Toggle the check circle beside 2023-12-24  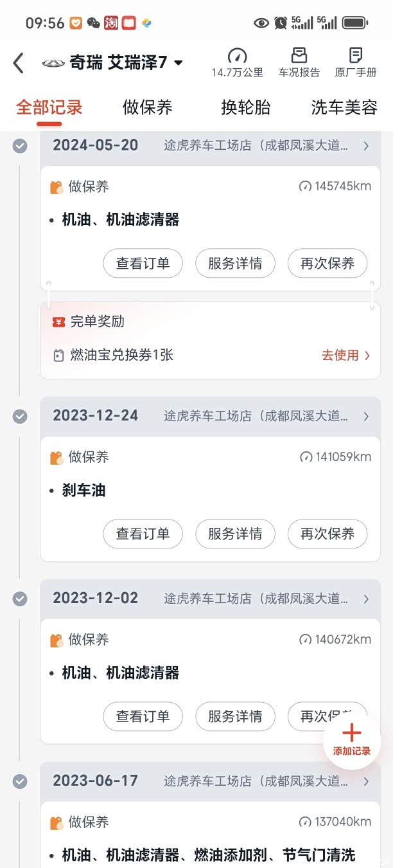20,416
